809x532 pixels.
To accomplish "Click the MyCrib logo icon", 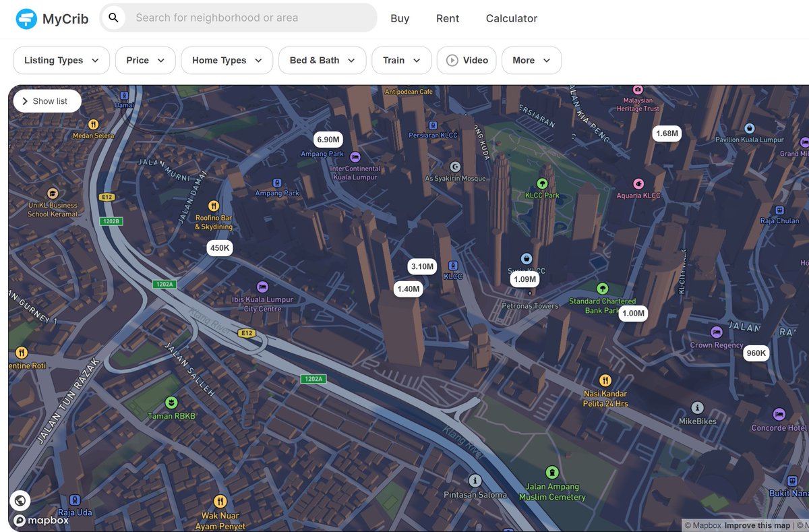I will point(26,19).
